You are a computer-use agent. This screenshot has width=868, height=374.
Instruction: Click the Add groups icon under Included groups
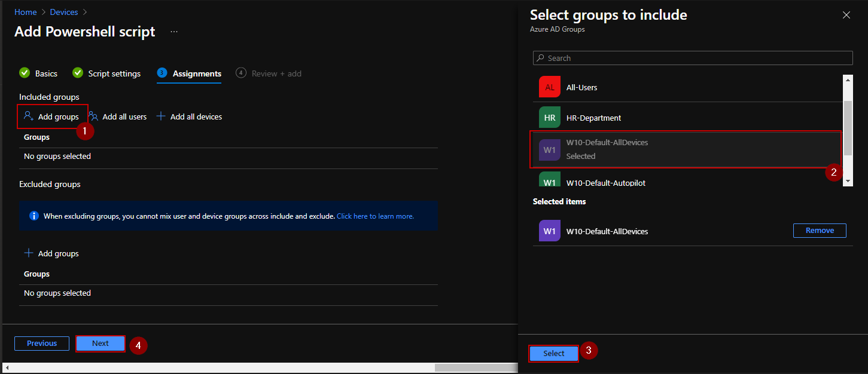[x=28, y=117]
